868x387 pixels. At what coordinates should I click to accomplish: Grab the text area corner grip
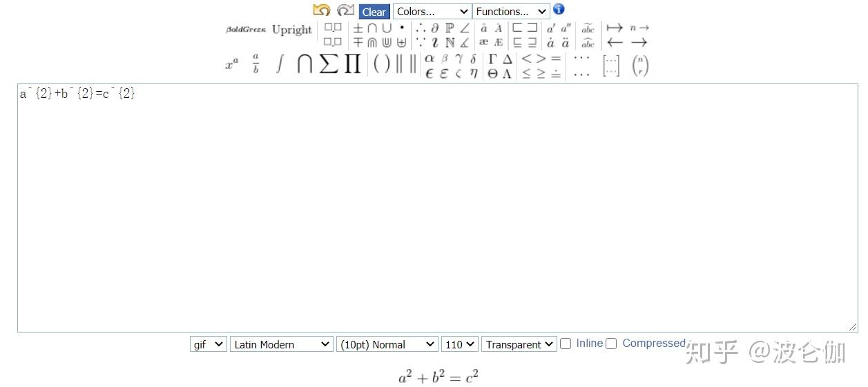[x=853, y=328]
